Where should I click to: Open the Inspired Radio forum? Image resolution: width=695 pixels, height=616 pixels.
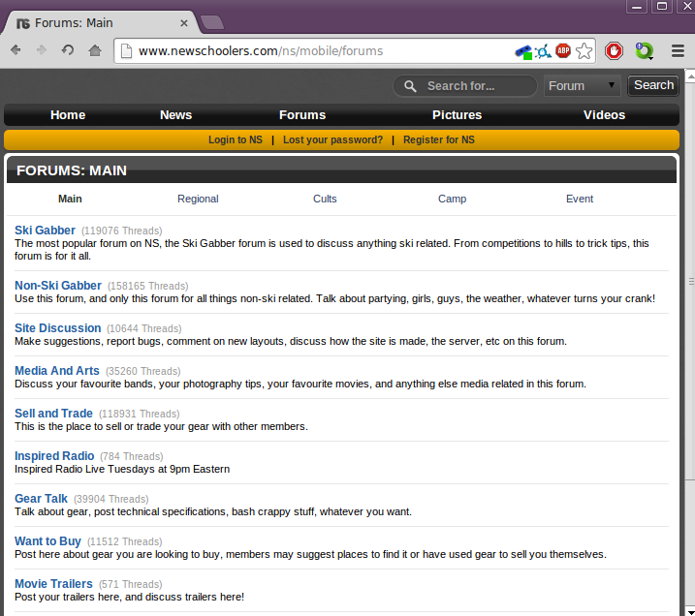pos(54,456)
